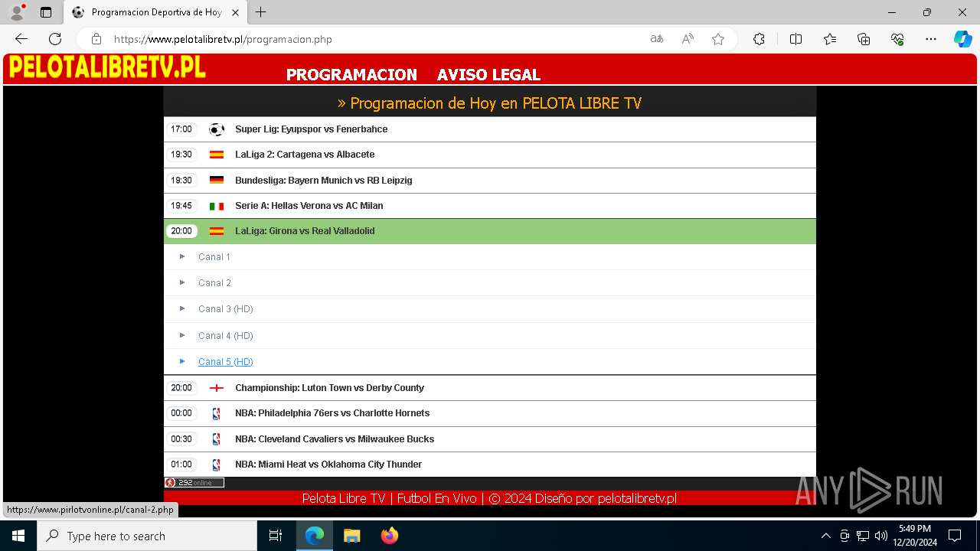Expand Super Lig: Eyupspor vs Fenerbahce
Screen dimensions: 980x551
pos(490,129)
